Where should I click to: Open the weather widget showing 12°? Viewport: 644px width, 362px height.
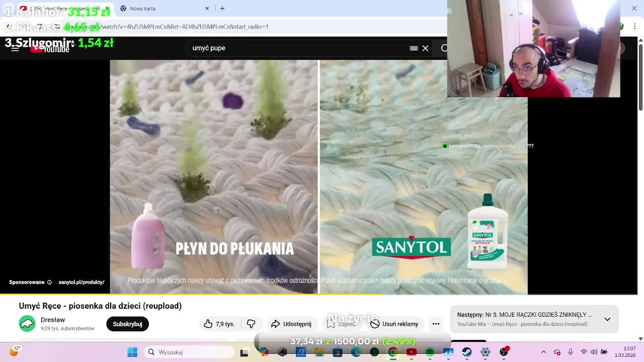tap(15, 351)
